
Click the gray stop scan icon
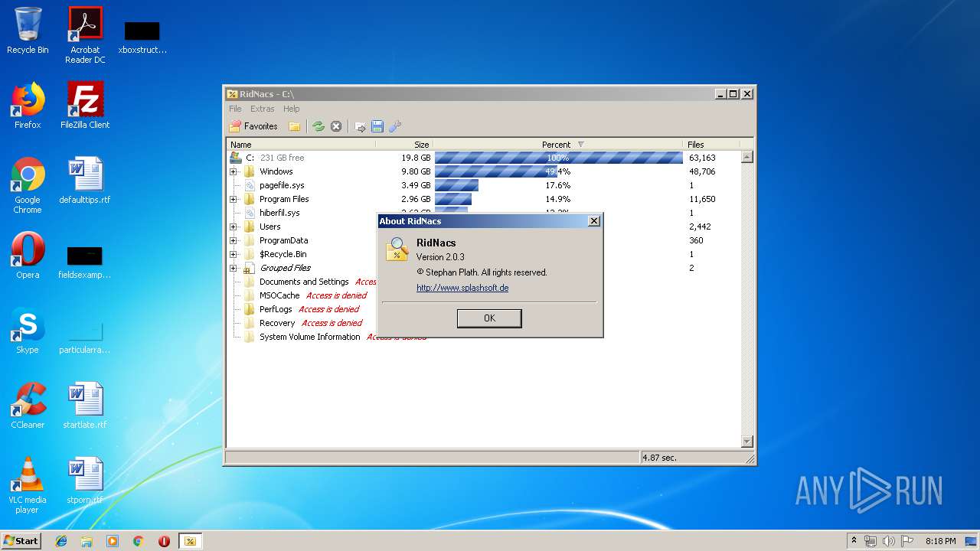(x=336, y=126)
